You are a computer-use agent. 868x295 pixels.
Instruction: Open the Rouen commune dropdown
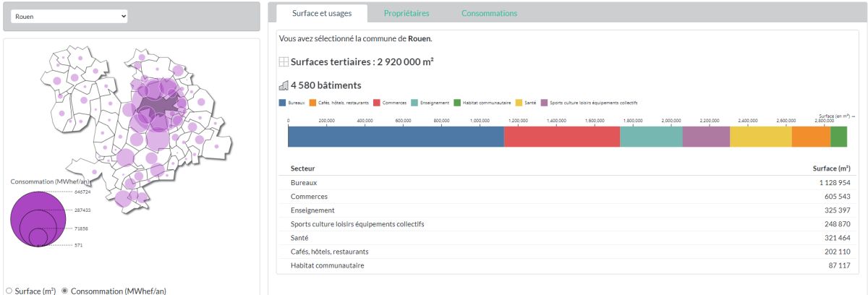69,16
